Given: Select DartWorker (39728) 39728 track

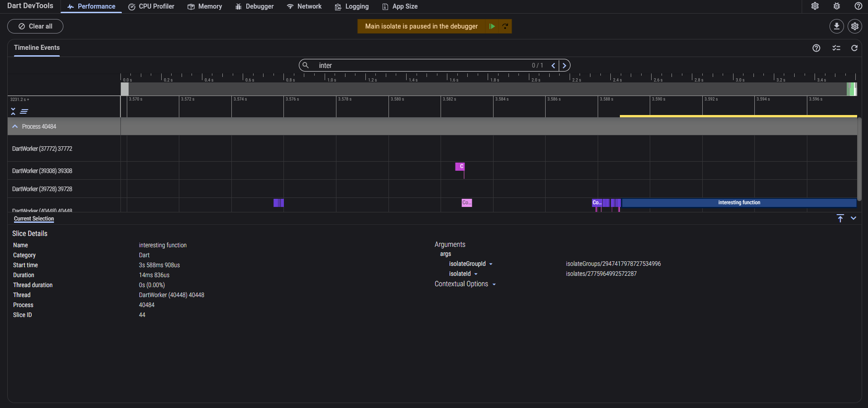Looking at the screenshot, I should coord(42,189).
